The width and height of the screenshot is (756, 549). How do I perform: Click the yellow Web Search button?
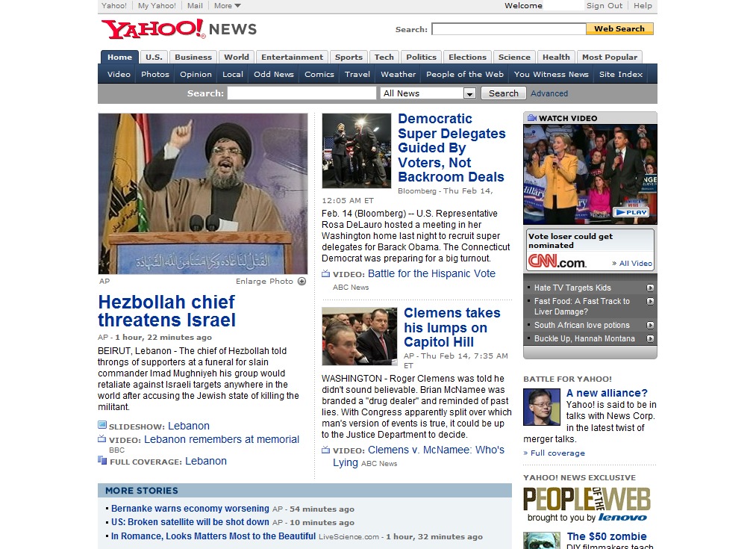(619, 29)
